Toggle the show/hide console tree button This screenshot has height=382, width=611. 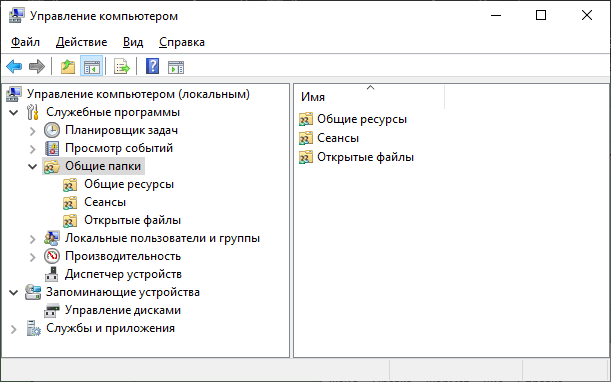(x=92, y=67)
